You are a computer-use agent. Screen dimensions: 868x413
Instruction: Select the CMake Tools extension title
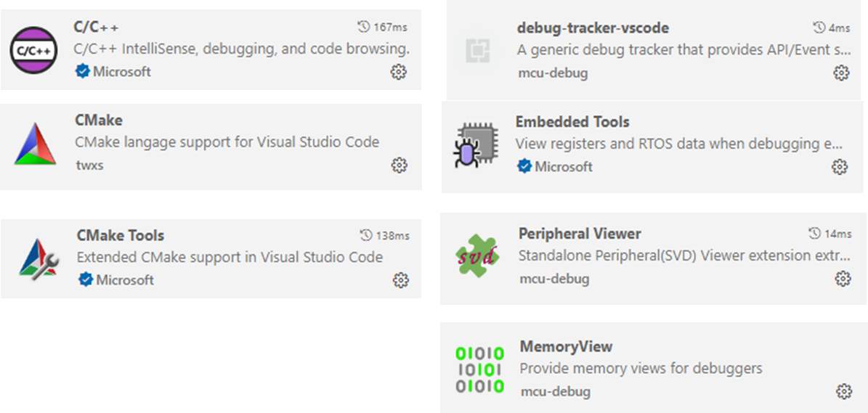coord(121,235)
